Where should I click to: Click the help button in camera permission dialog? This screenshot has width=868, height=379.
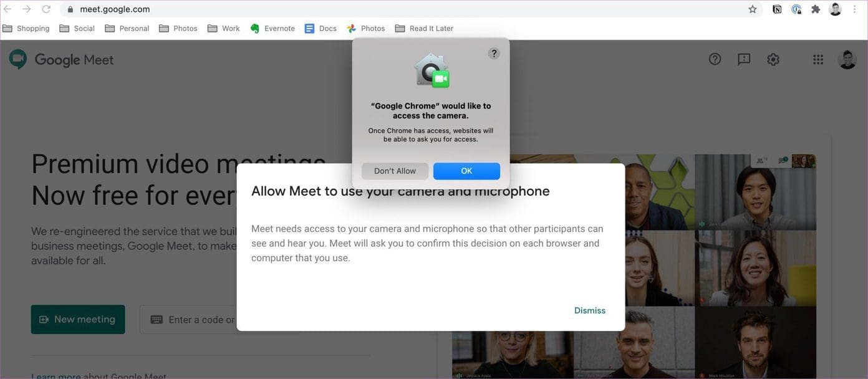click(x=494, y=54)
